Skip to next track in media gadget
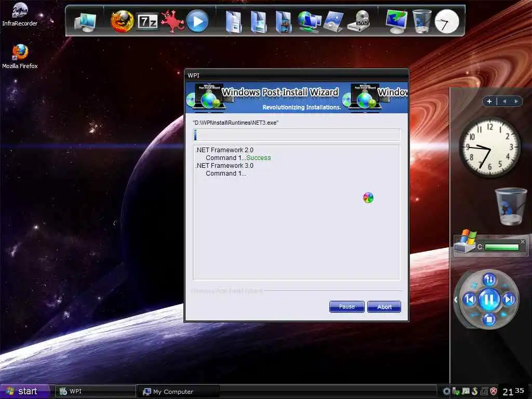 508,299
